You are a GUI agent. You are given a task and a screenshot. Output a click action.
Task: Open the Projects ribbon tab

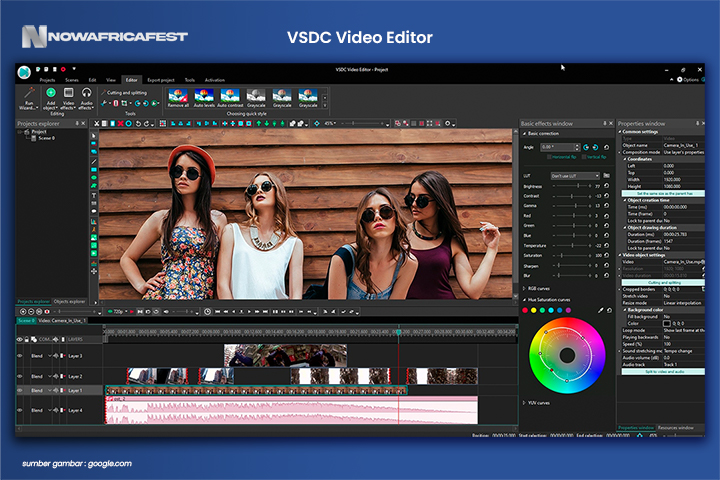click(47, 80)
